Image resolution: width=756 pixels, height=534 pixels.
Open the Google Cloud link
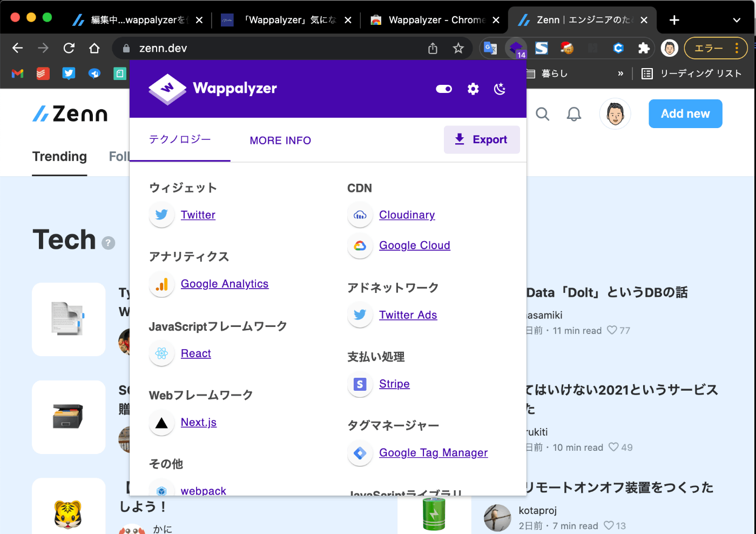pyautogui.click(x=415, y=245)
